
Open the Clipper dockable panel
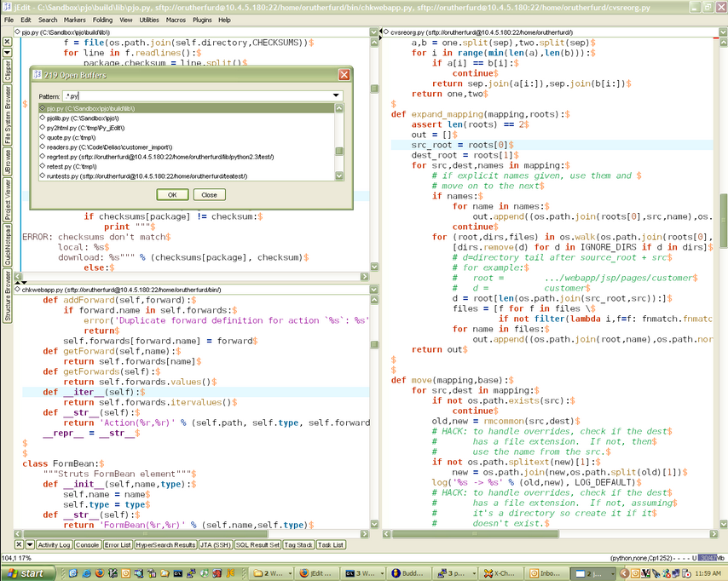7,70
